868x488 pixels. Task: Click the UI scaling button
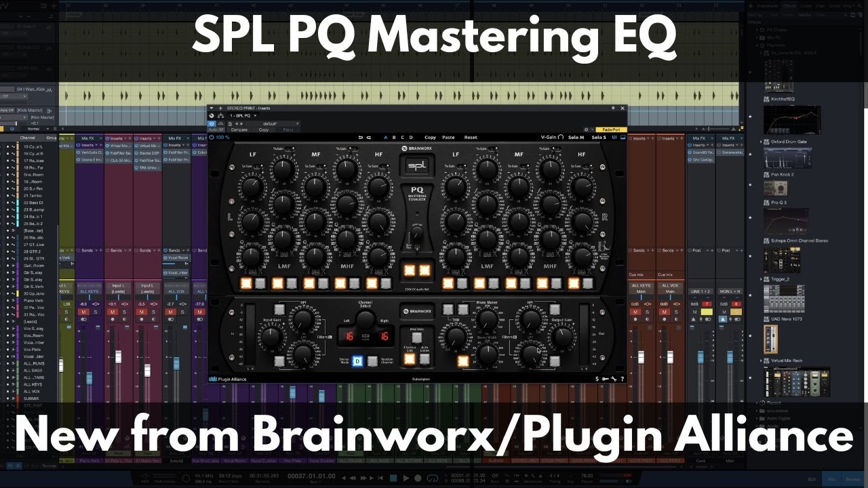(x=614, y=138)
